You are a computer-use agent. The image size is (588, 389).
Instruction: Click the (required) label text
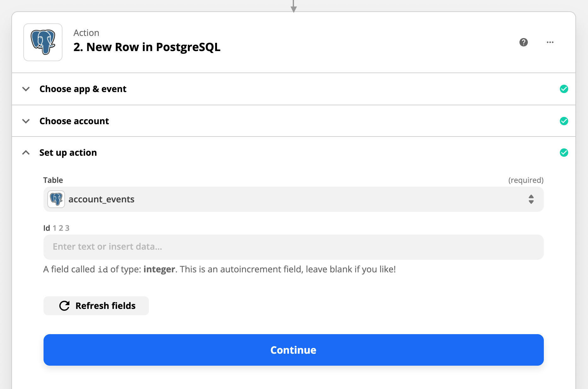point(526,180)
